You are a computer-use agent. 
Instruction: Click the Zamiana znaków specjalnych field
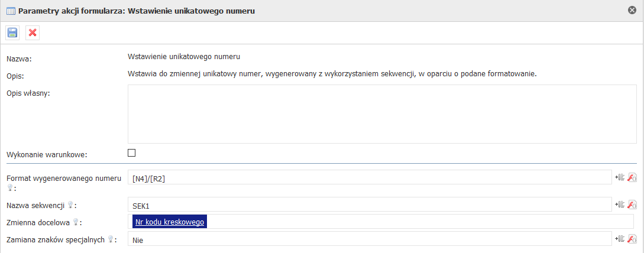pyautogui.click(x=370, y=239)
